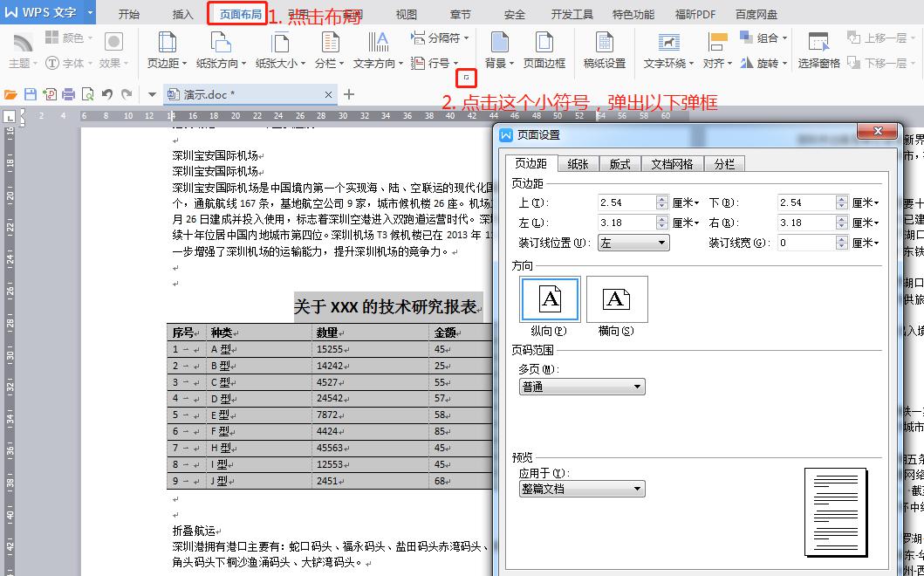Open the unit dropdown beside top margin
The width and height of the screenshot is (924, 576).
click(686, 202)
